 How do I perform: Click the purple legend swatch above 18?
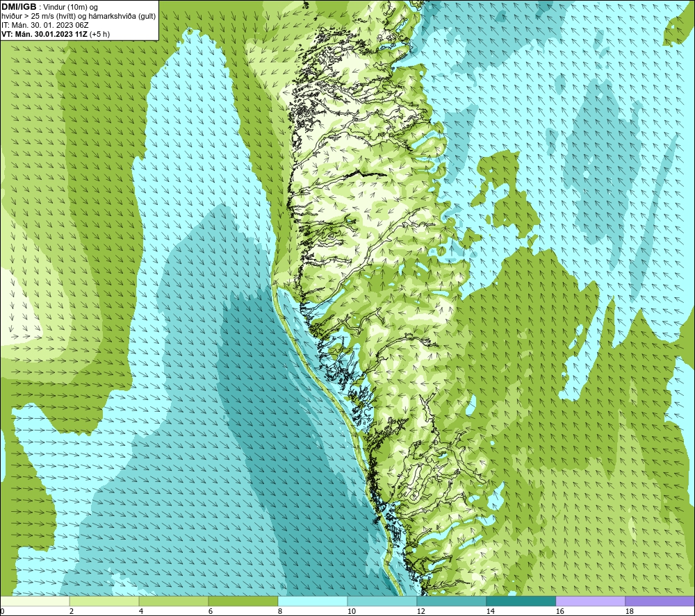click(x=660, y=601)
